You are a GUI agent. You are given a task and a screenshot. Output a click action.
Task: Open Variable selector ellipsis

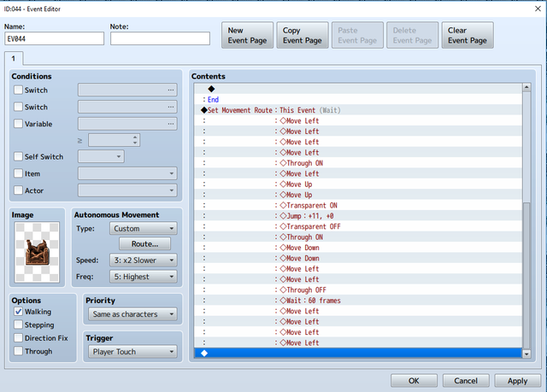point(171,124)
